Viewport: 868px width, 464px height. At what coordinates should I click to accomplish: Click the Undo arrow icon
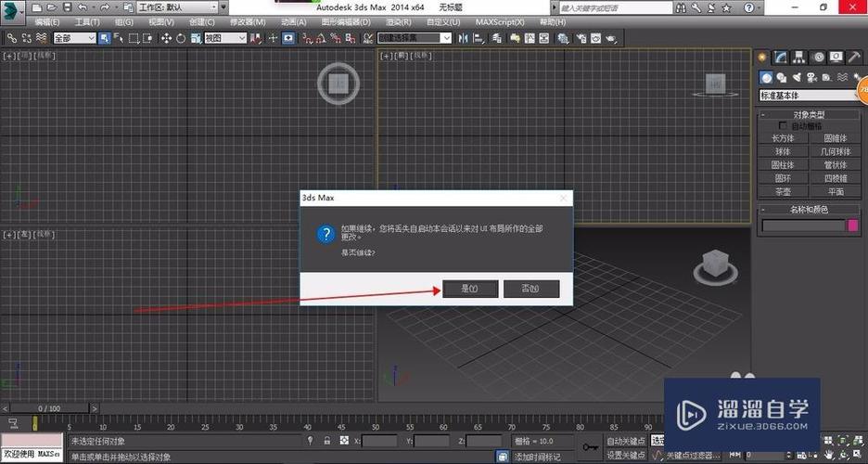[83, 7]
